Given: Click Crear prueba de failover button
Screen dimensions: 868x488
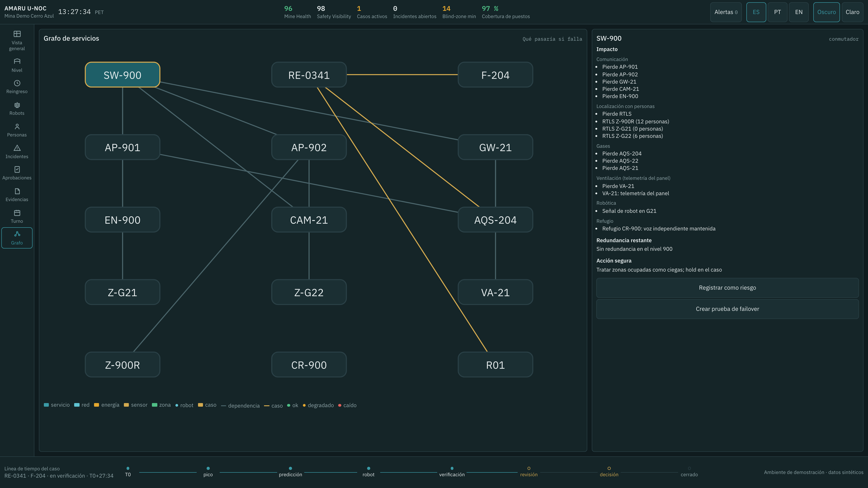Looking at the screenshot, I should click(727, 309).
